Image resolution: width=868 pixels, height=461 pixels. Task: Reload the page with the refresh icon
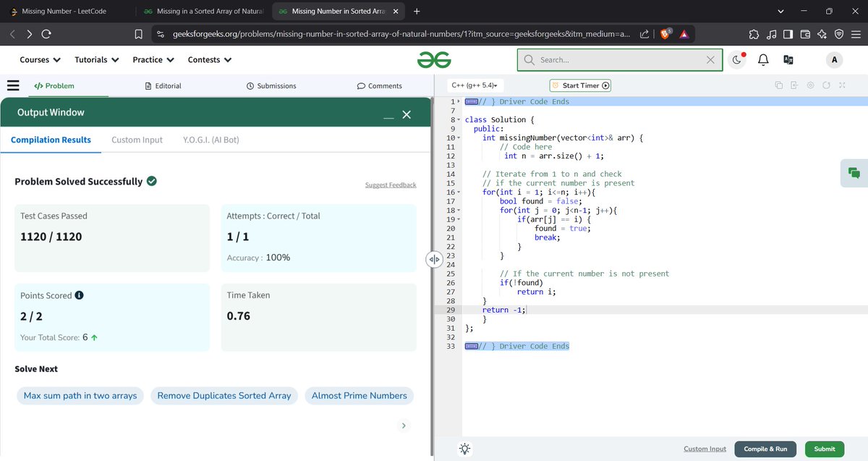click(x=46, y=34)
